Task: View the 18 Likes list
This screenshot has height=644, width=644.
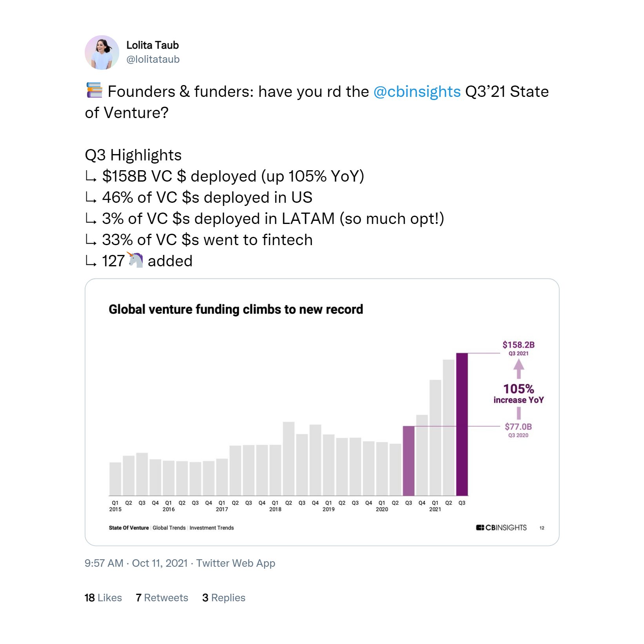Action: [x=103, y=598]
